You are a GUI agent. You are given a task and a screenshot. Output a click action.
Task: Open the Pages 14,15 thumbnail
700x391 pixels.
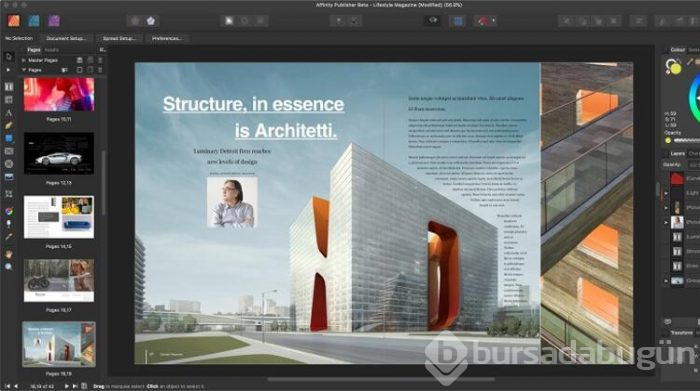59,217
